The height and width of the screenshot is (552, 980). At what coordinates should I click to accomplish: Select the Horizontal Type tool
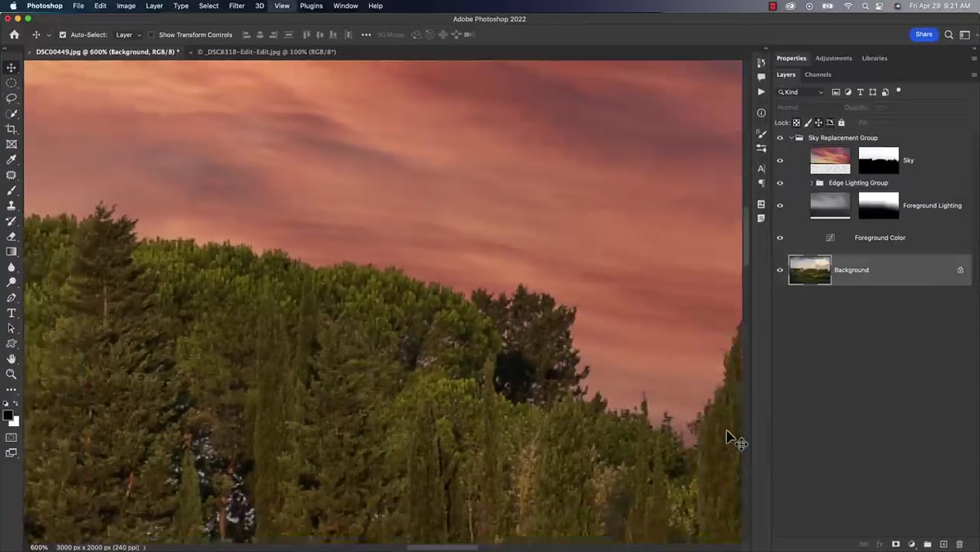click(11, 313)
